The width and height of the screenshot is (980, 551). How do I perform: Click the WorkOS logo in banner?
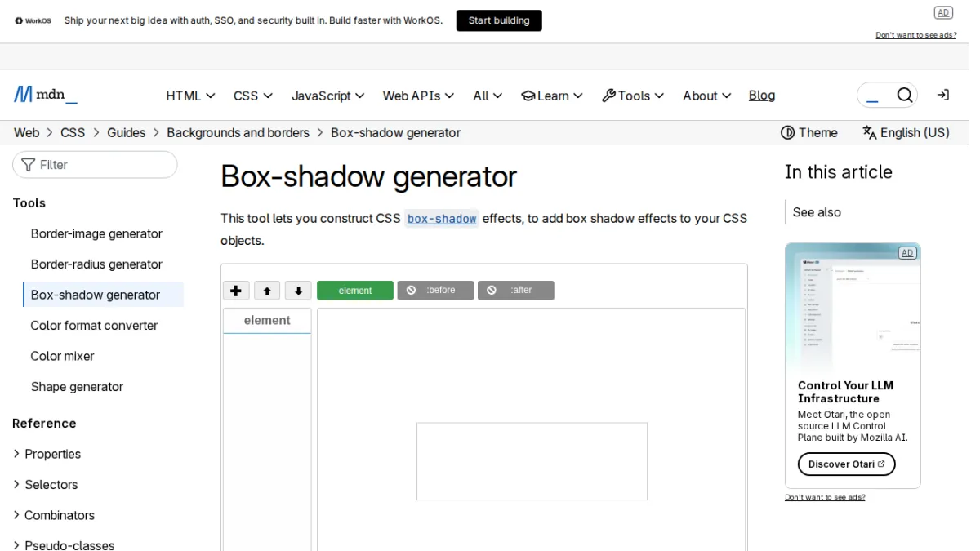(x=33, y=20)
